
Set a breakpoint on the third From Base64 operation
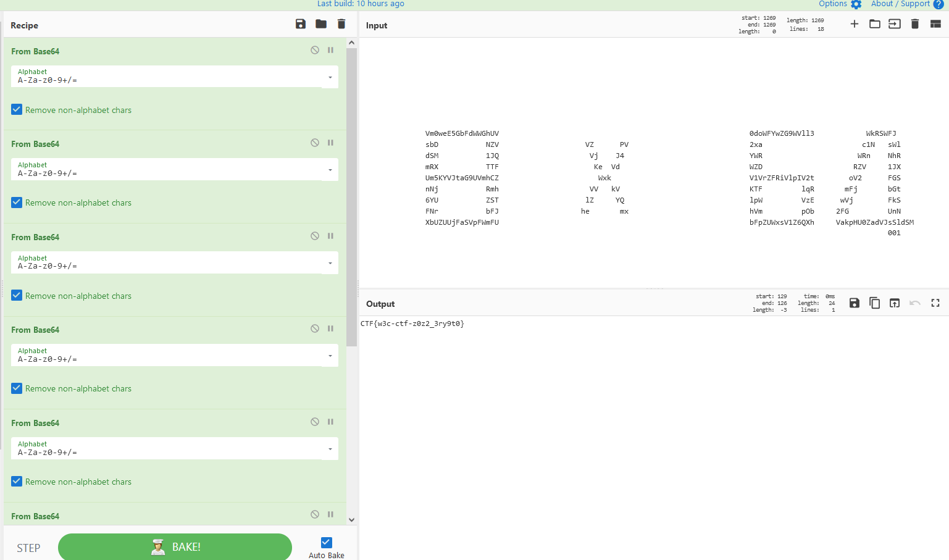tap(330, 236)
